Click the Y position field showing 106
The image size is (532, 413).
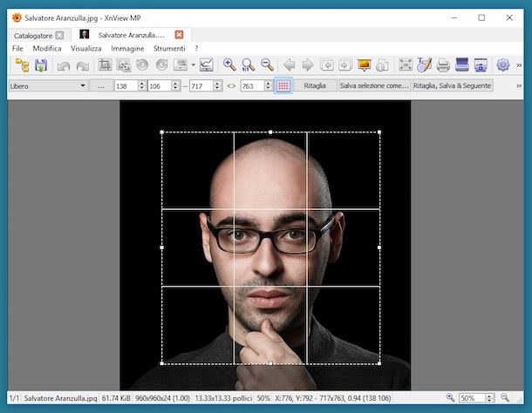(x=159, y=85)
